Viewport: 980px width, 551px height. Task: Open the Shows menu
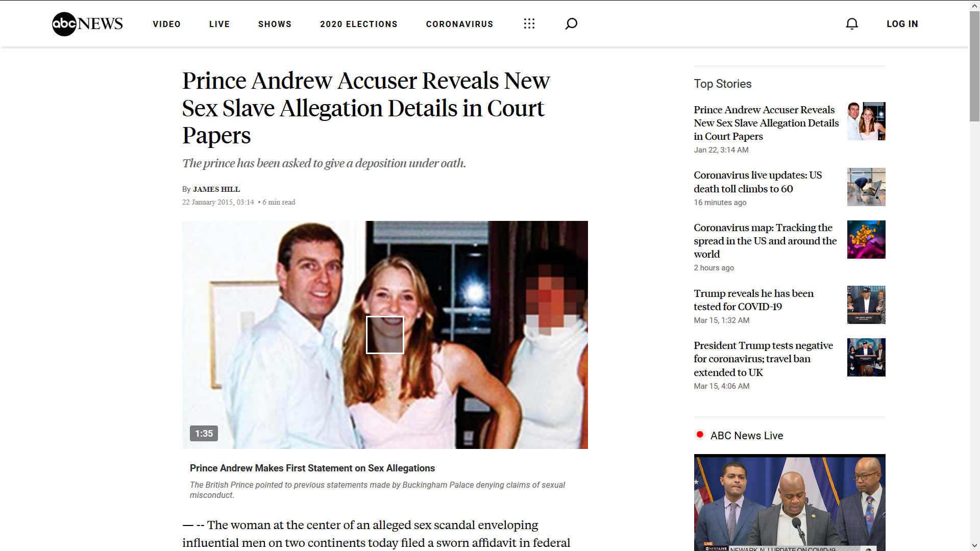coord(275,24)
